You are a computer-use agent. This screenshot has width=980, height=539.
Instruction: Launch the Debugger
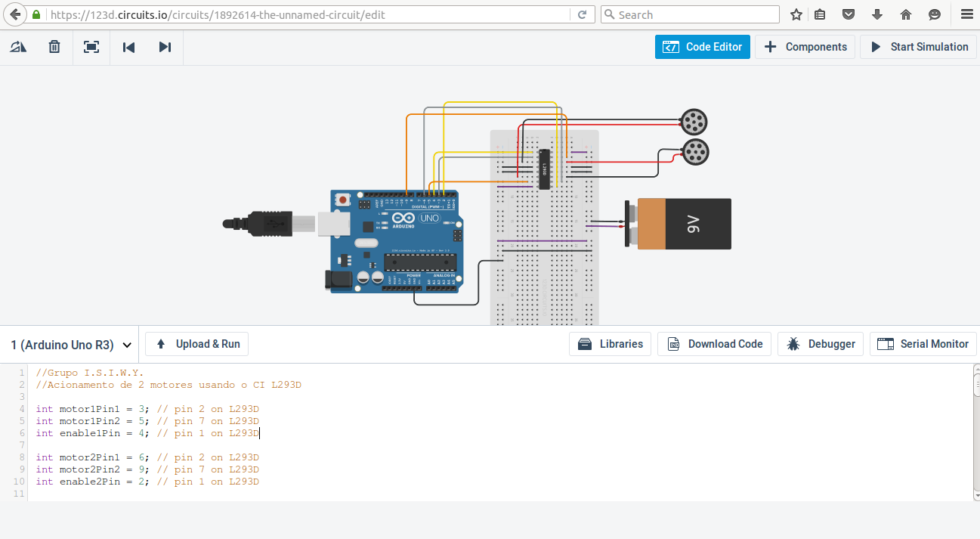[821, 344]
